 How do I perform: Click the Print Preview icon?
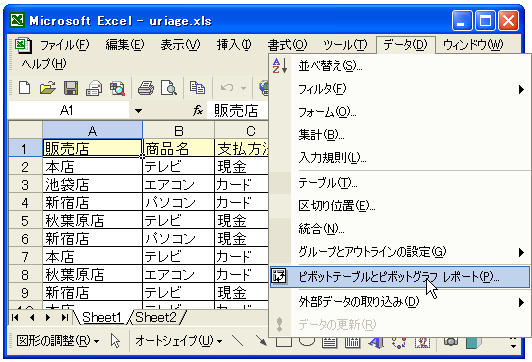[x=169, y=88]
